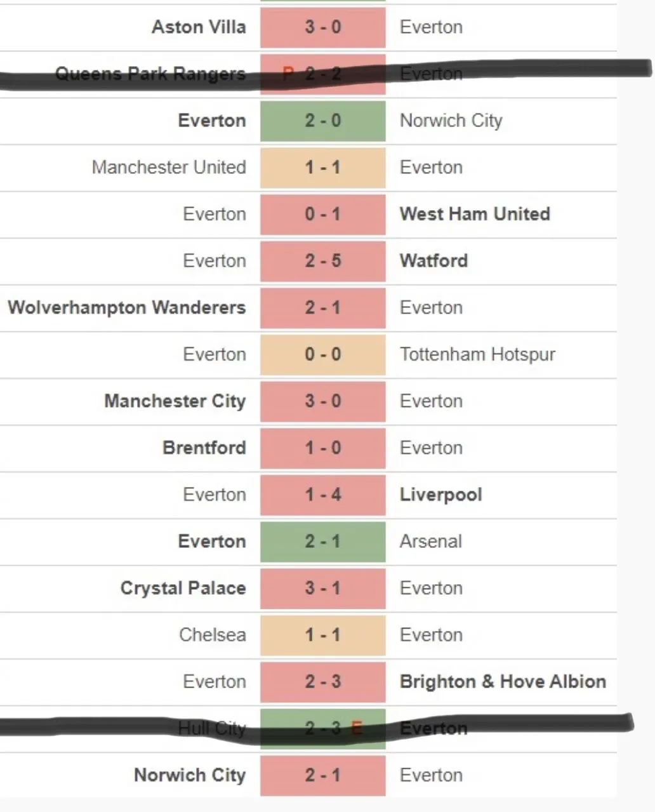Click the Manchester United team link

coord(169,168)
